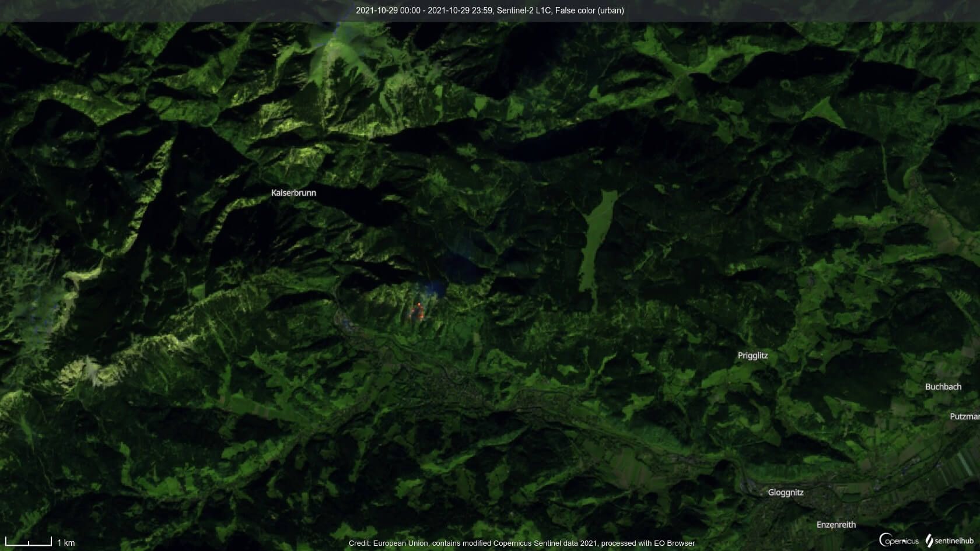Click the date range '2021-10-29 00:00' text

point(388,10)
